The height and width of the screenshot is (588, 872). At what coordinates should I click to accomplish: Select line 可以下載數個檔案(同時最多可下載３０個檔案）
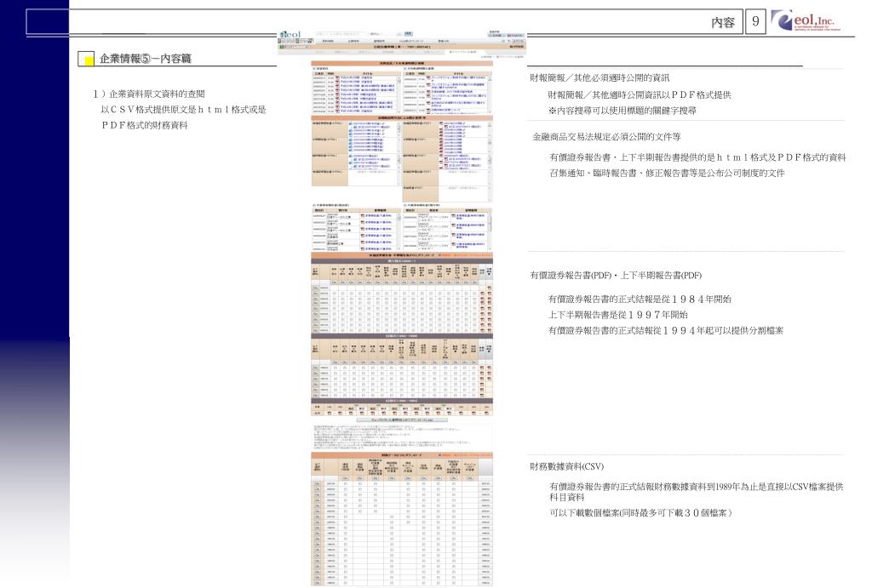640,513
